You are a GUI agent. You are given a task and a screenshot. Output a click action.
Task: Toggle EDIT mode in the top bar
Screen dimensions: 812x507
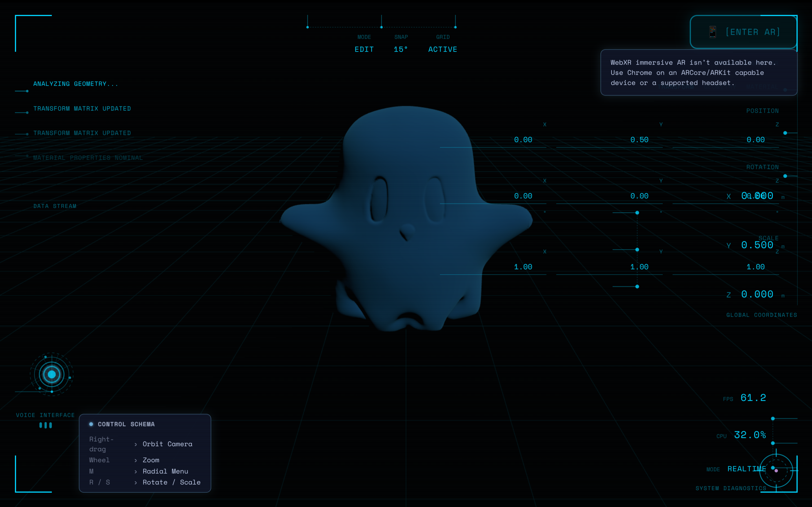pos(364,49)
